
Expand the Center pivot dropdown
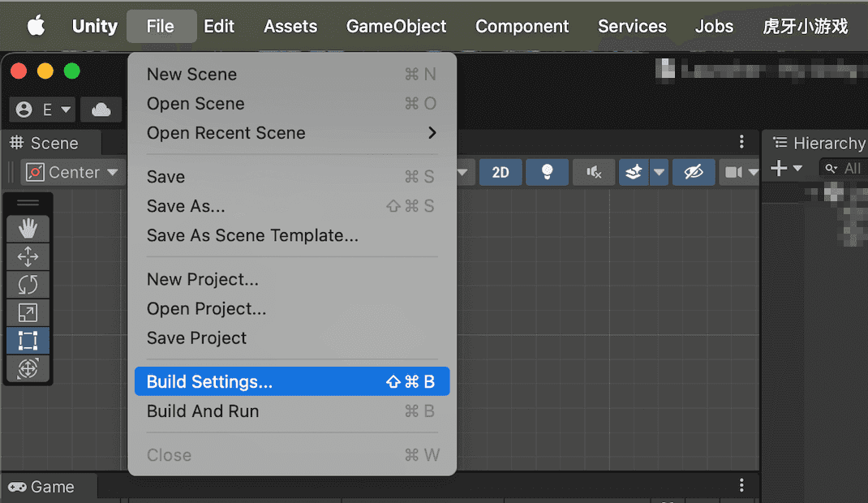click(x=73, y=172)
